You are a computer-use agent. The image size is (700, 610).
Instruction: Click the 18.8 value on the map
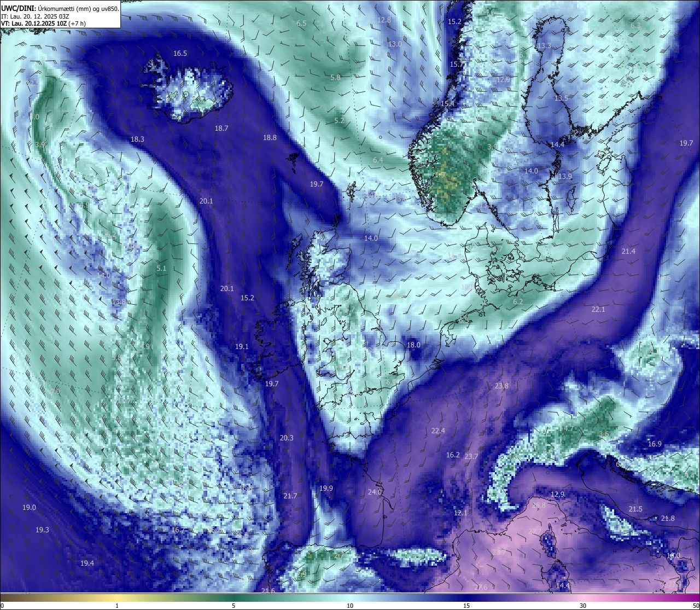point(270,138)
